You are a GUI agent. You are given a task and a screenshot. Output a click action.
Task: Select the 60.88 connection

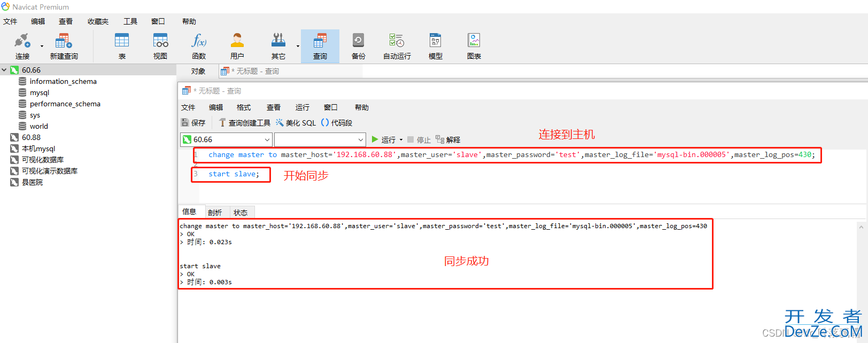[31, 137]
